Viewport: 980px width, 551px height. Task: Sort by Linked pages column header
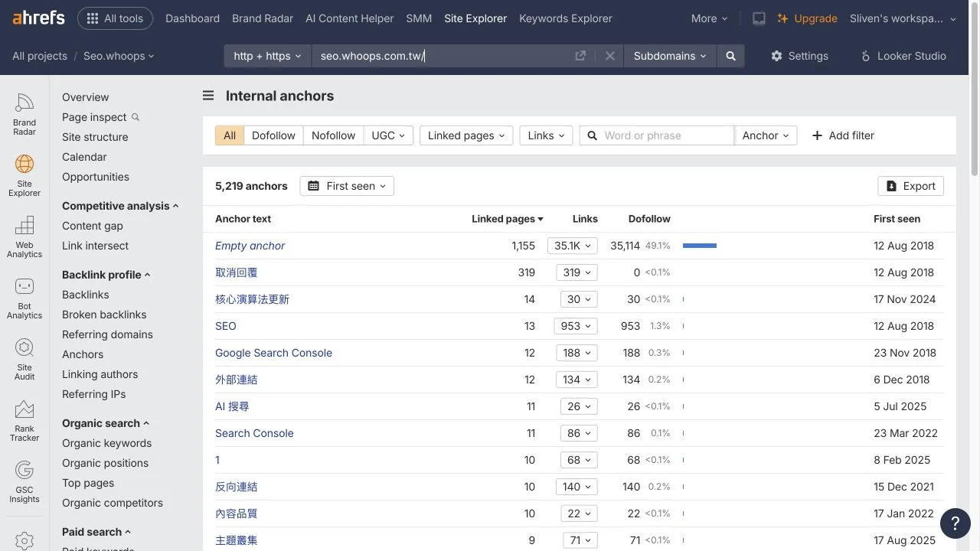[507, 219]
